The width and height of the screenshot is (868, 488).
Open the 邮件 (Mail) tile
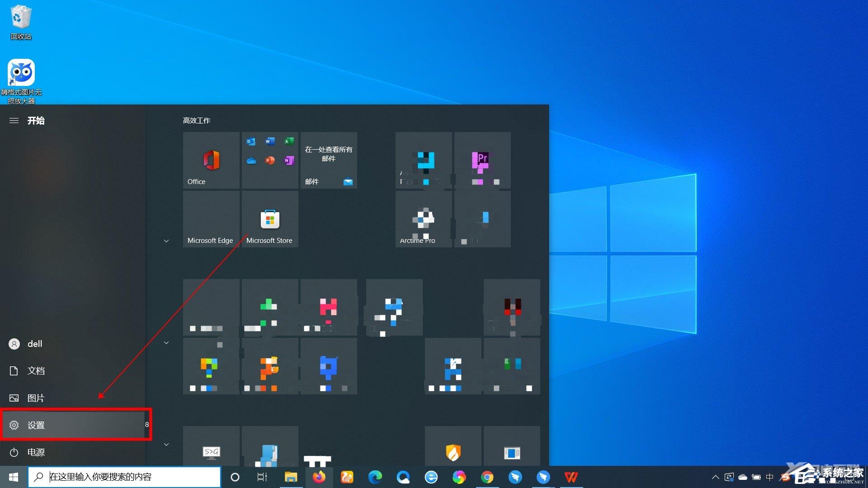click(x=329, y=160)
